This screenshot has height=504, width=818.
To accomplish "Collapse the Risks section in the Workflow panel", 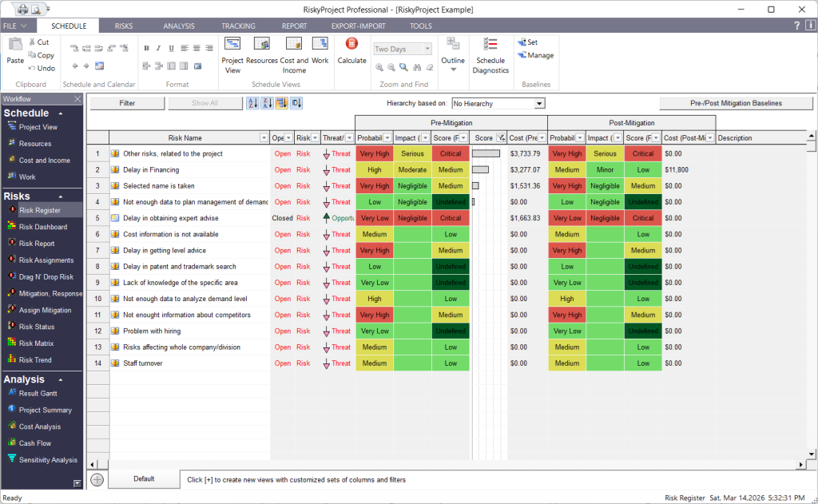I will click(x=61, y=196).
